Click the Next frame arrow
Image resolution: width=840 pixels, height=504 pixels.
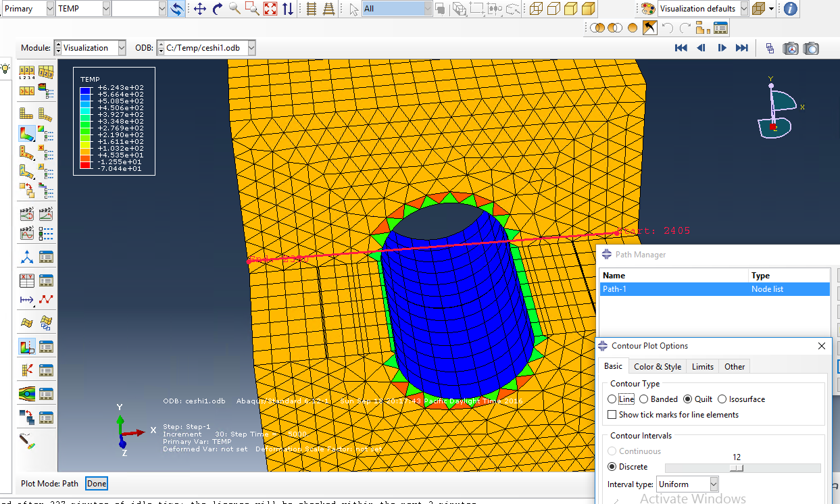722,48
